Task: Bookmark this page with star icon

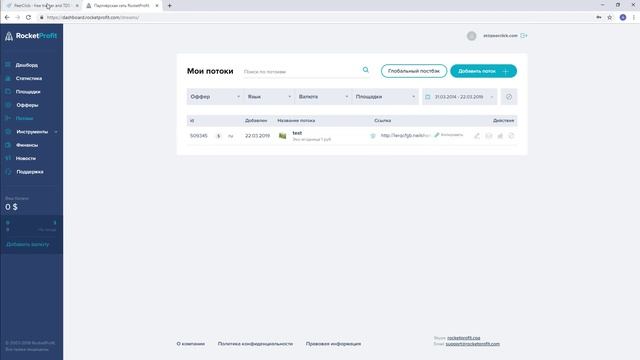Action: [609, 18]
